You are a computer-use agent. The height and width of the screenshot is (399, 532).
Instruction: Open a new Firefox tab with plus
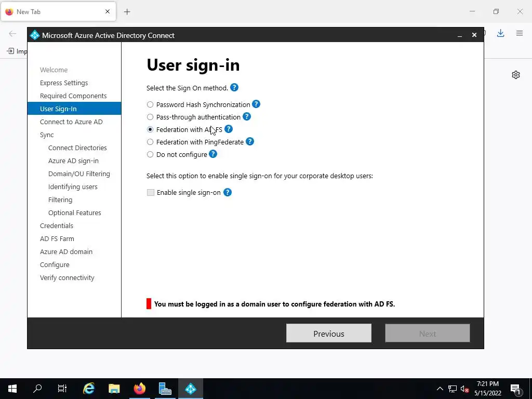[x=127, y=12]
